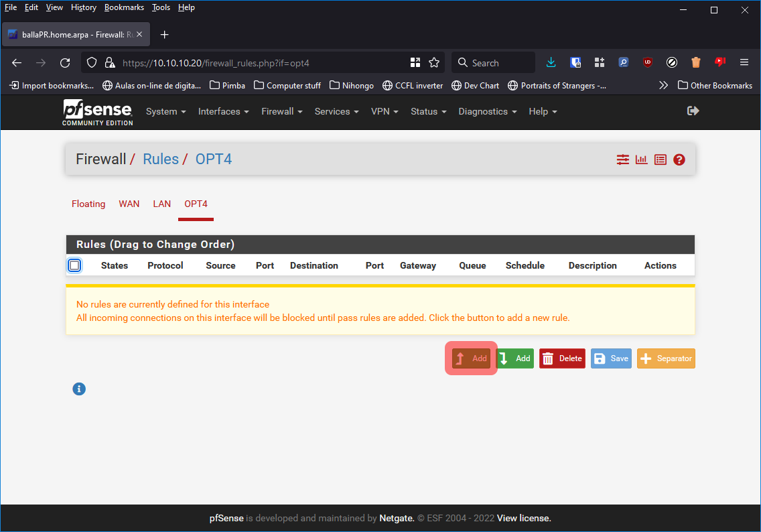Screen dimensions: 761x532
Task: Click the red help question mark icon
Action: 679,159
